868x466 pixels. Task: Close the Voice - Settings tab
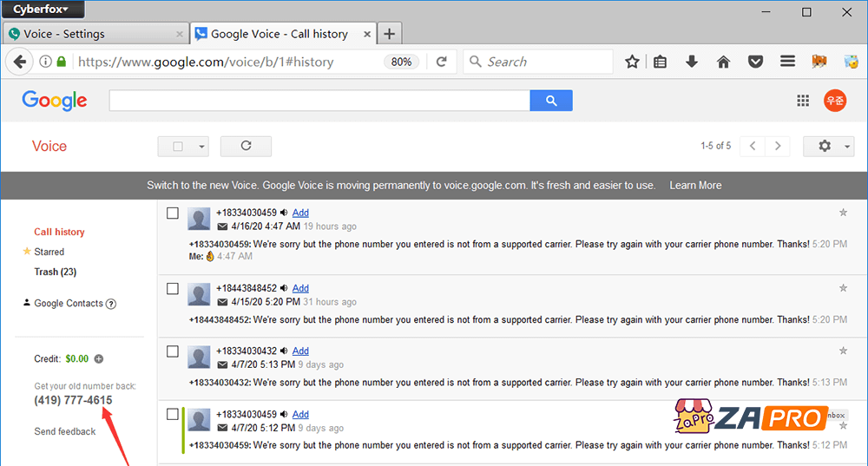180,35
